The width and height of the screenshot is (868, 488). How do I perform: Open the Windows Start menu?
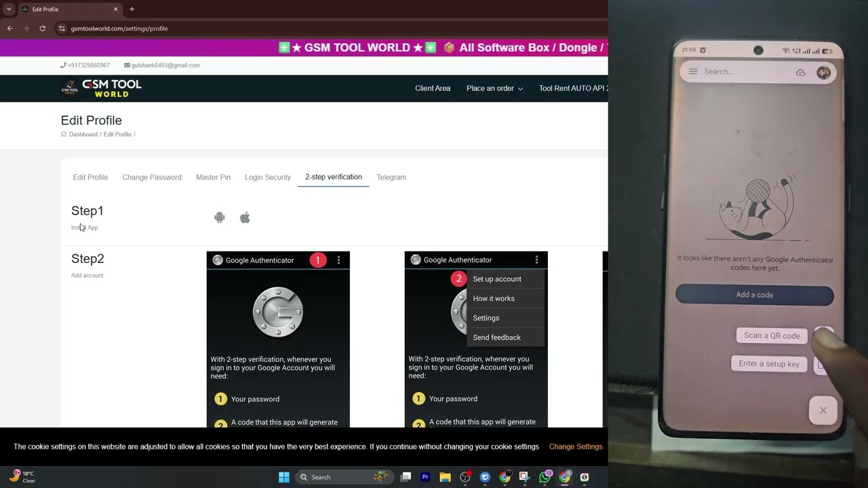(284, 477)
